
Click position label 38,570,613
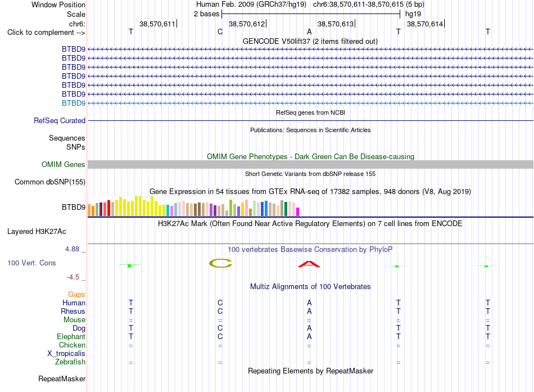(x=336, y=24)
